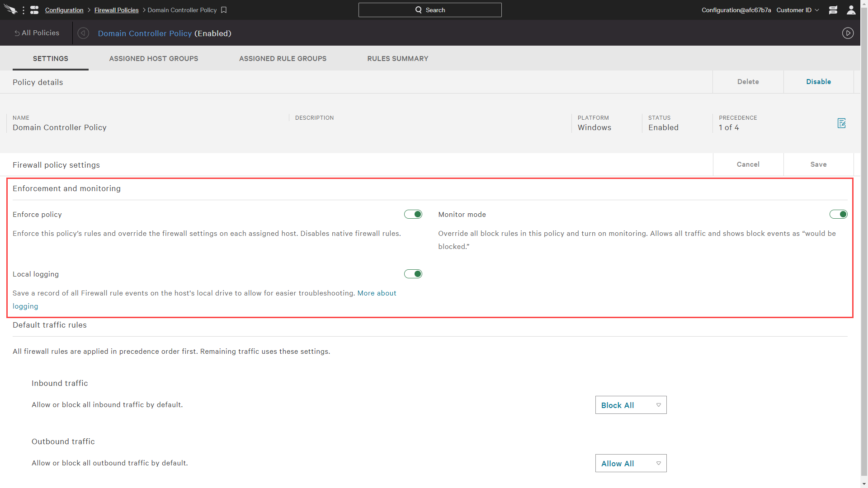868x488 pixels.
Task: Click the messages/chat icon top right
Action: 834,9
